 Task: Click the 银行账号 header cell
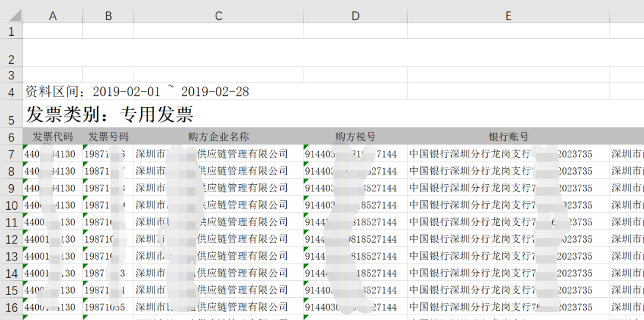point(509,136)
